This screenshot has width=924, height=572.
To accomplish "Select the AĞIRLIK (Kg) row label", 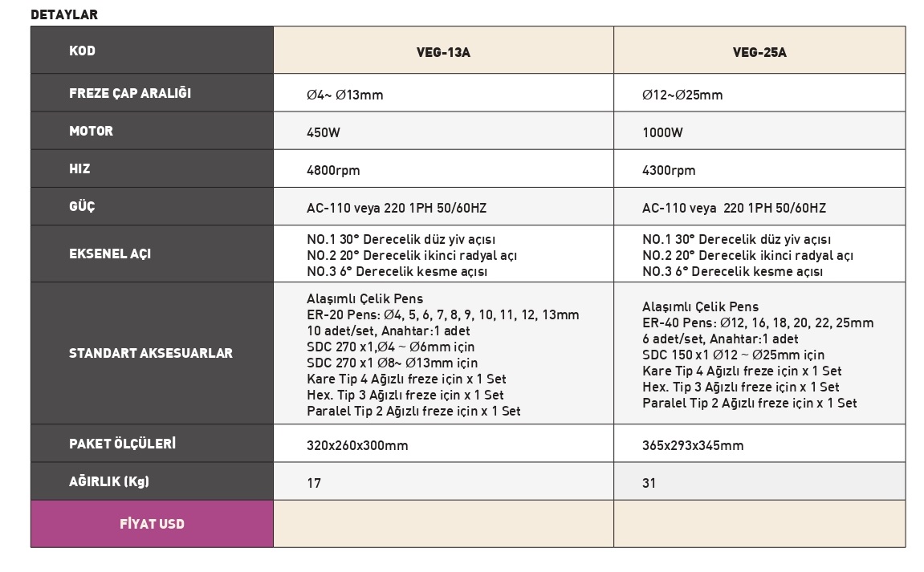I will [x=109, y=481].
